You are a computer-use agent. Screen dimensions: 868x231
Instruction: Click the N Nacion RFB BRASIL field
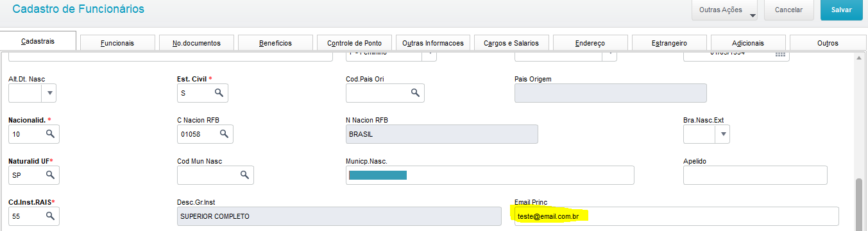tap(441, 134)
